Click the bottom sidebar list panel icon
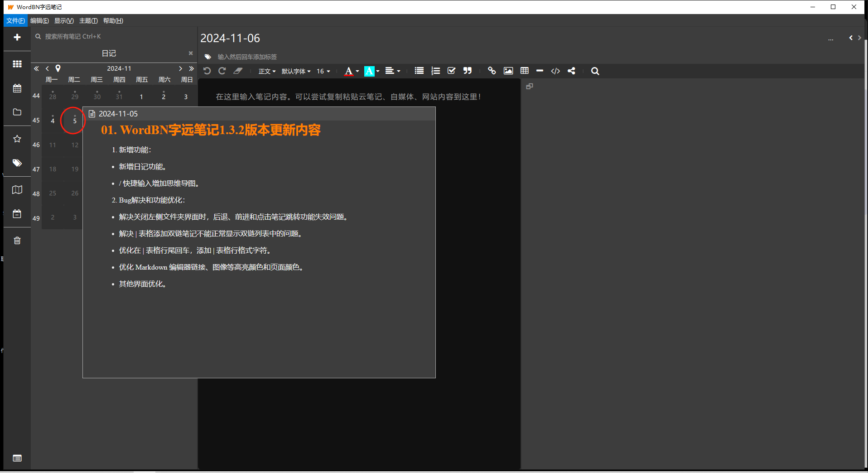 (17, 459)
